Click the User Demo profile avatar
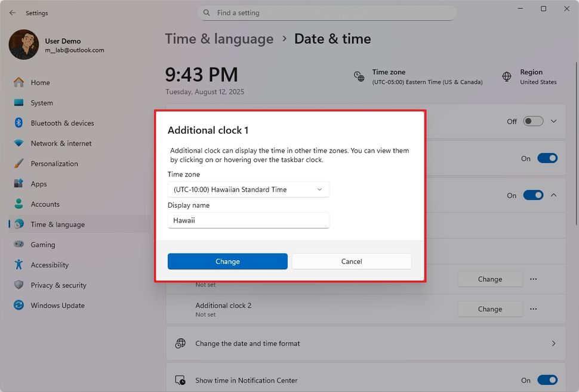The height and width of the screenshot is (392, 579). 23,45
